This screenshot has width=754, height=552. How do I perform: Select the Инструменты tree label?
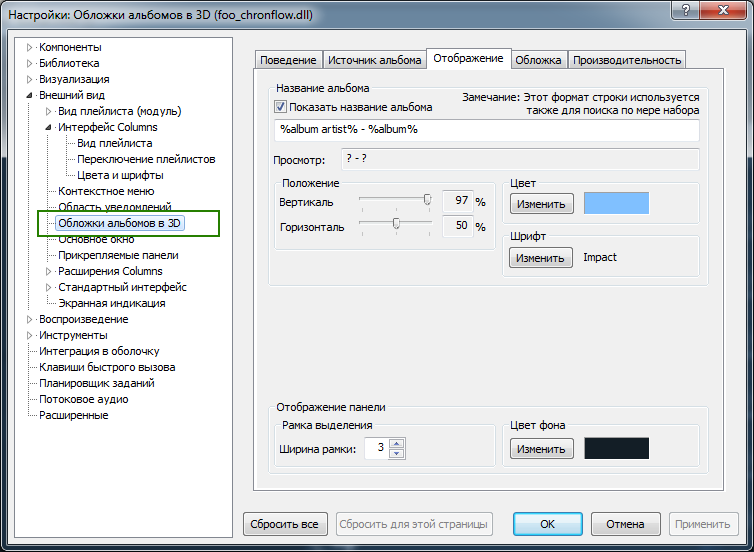pyautogui.click(x=73, y=335)
